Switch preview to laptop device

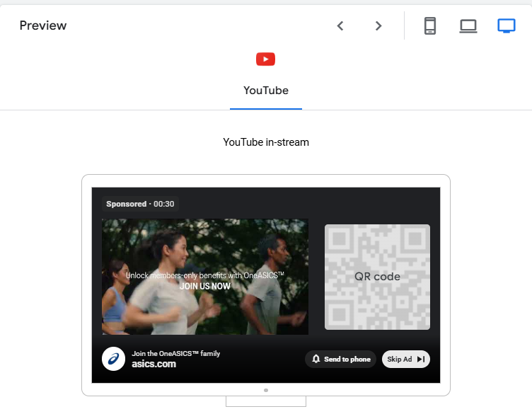468,25
